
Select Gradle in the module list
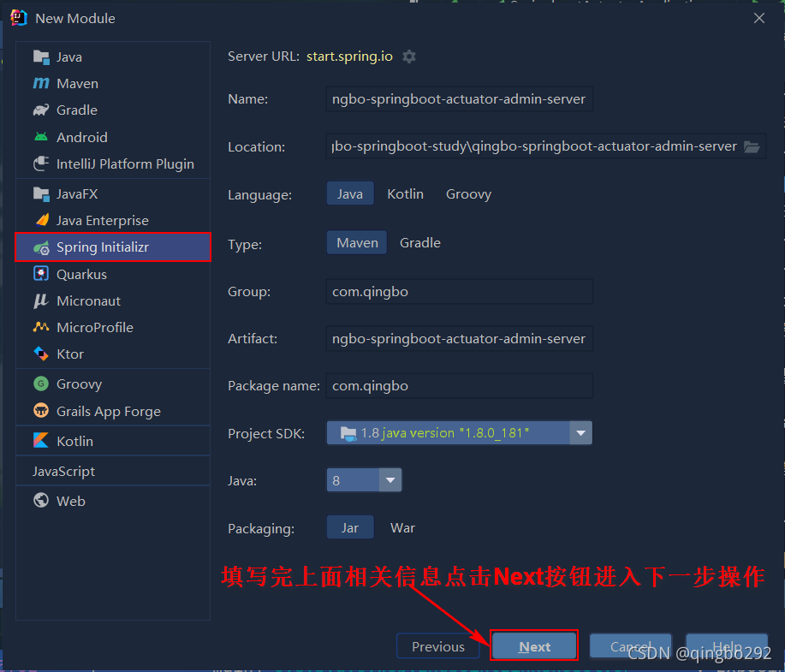[x=113, y=110]
